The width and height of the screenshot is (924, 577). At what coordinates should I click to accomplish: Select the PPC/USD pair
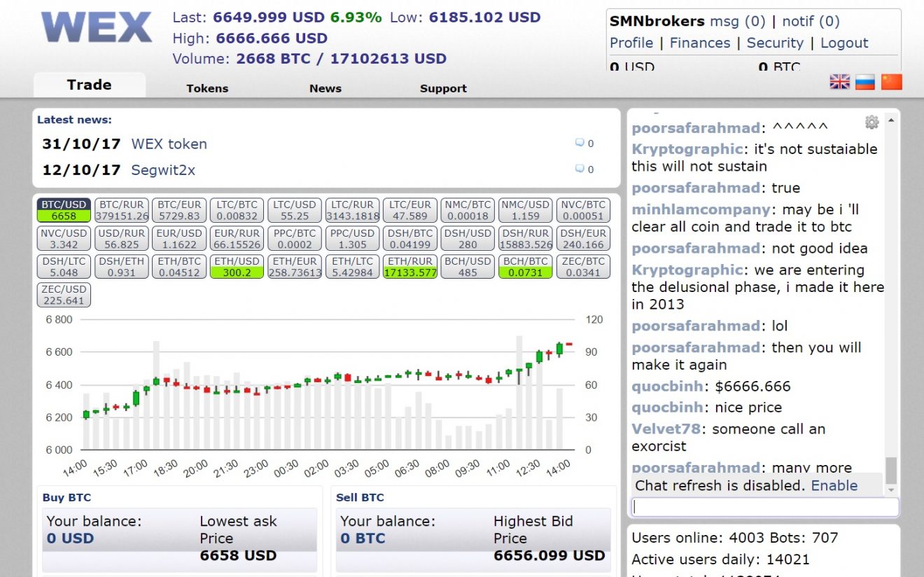pyautogui.click(x=352, y=238)
